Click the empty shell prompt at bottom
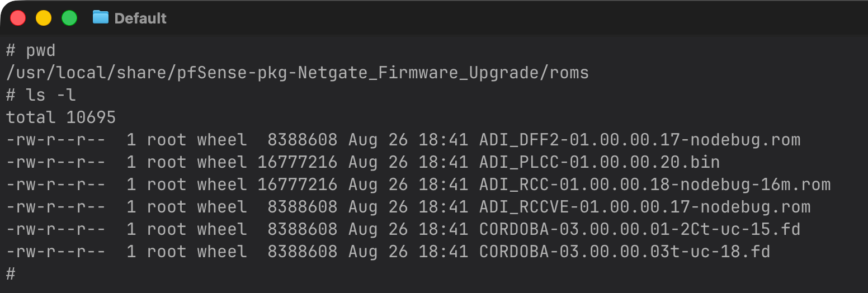The height and width of the screenshot is (293, 868). pyautogui.click(x=11, y=274)
